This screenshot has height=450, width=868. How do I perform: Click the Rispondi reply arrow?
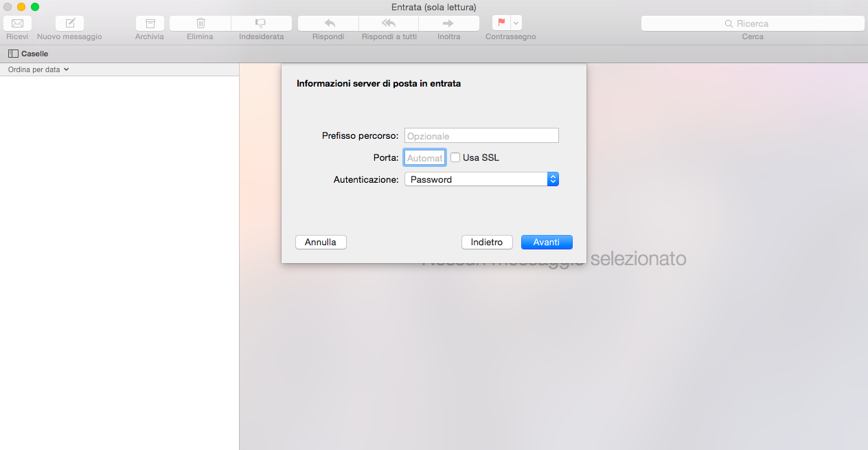[x=328, y=23]
